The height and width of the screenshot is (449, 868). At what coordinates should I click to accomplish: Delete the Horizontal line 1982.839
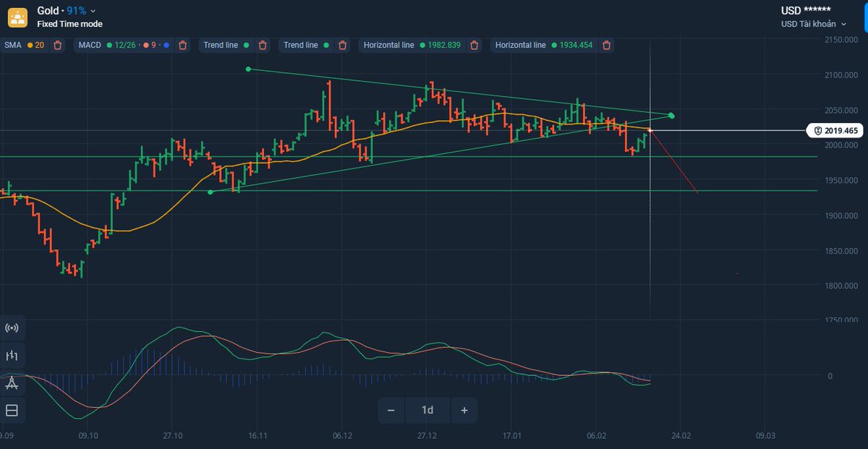tap(475, 45)
